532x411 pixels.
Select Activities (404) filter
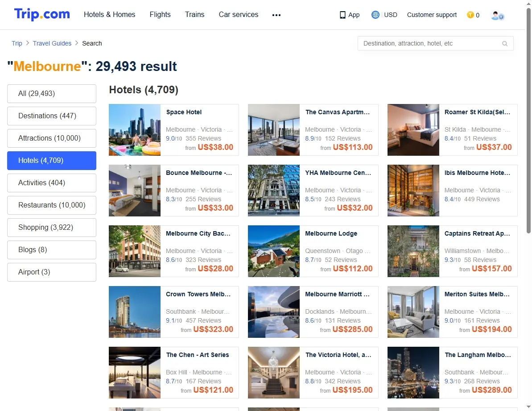pos(52,183)
